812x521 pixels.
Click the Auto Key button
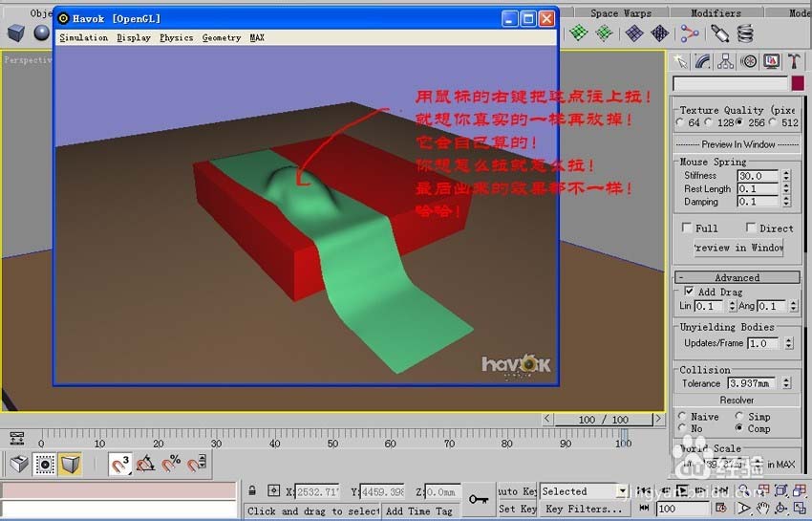click(x=517, y=491)
